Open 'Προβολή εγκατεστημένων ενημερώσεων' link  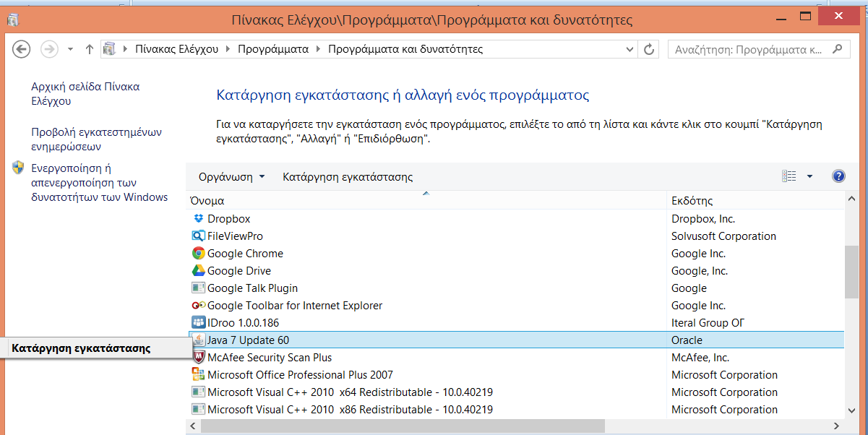point(96,139)
